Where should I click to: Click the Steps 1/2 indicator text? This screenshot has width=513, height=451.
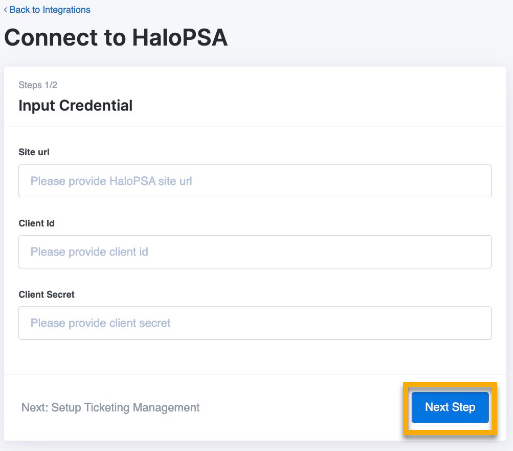(x=38, y=85)
